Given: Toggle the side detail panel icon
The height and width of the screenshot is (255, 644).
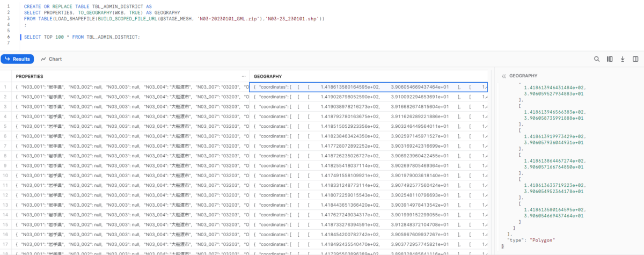Looking at the screenshot, I should click(635, 59).
